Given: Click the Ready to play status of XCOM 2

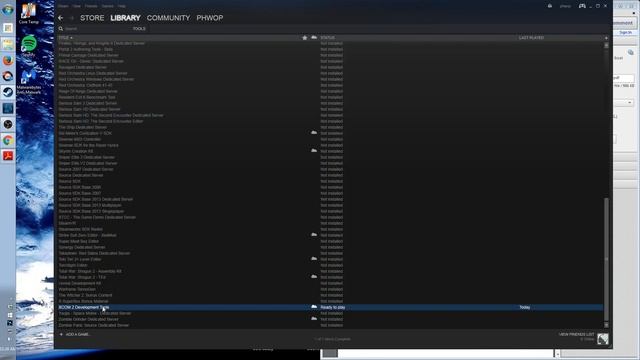Looking at the screenshot, I should coord(333,307).
